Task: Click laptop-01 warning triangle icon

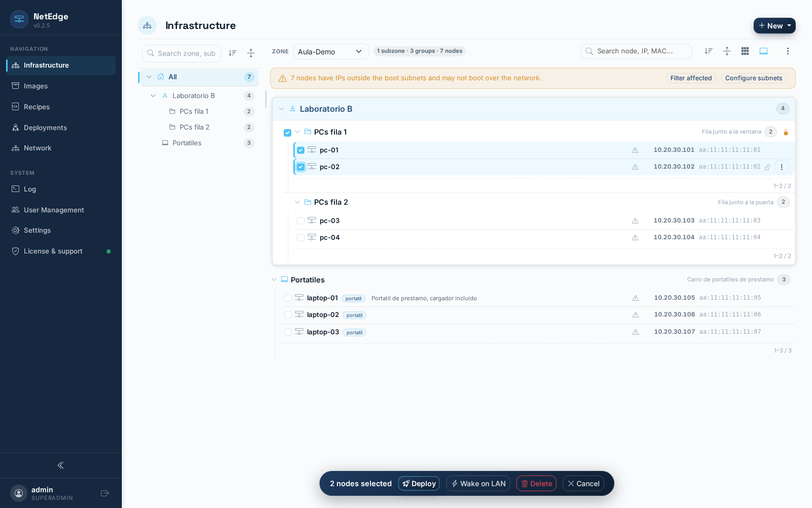Action: click(x=635, y=298)
